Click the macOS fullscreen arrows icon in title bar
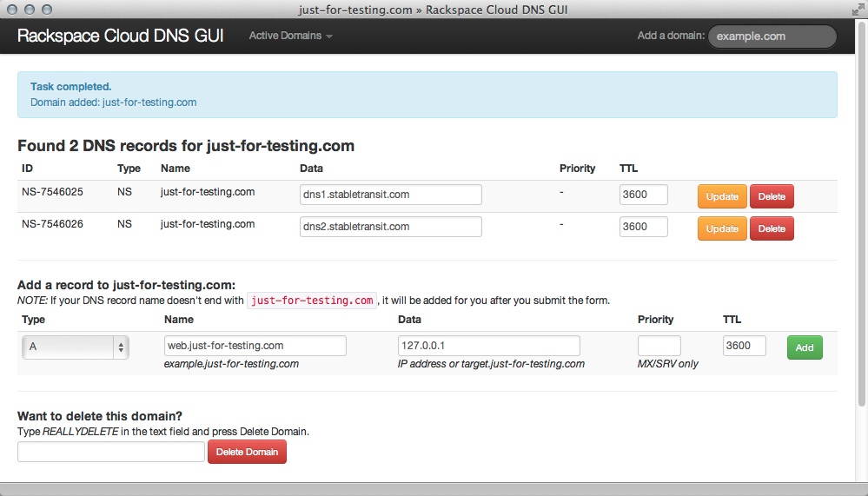This screenshot has height=496, width=868. (x=858, y=10)
